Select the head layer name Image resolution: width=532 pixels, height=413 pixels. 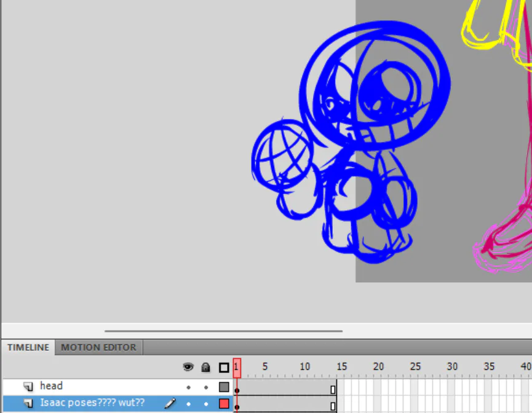(51, 386)
